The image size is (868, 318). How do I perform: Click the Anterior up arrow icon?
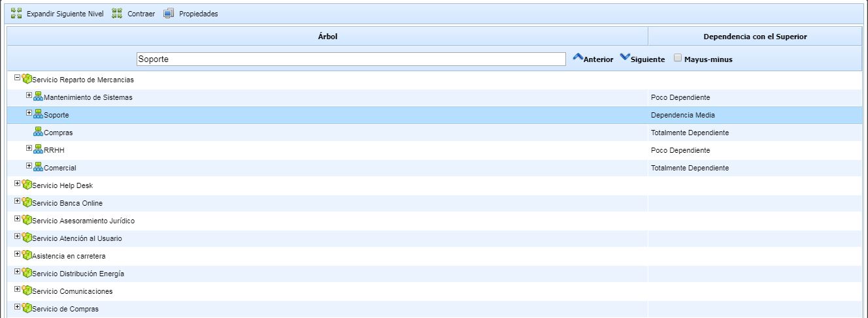pyautogui.click(x=578, y=57)
